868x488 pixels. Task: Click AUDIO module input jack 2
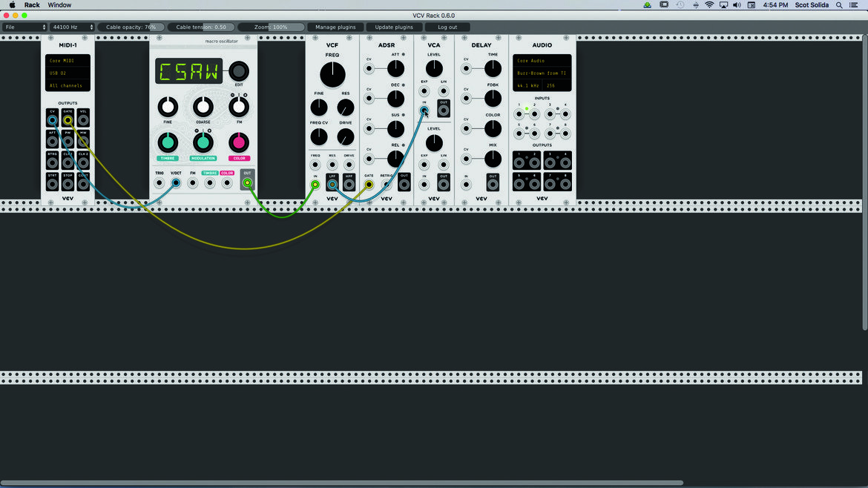coord(534,114)
